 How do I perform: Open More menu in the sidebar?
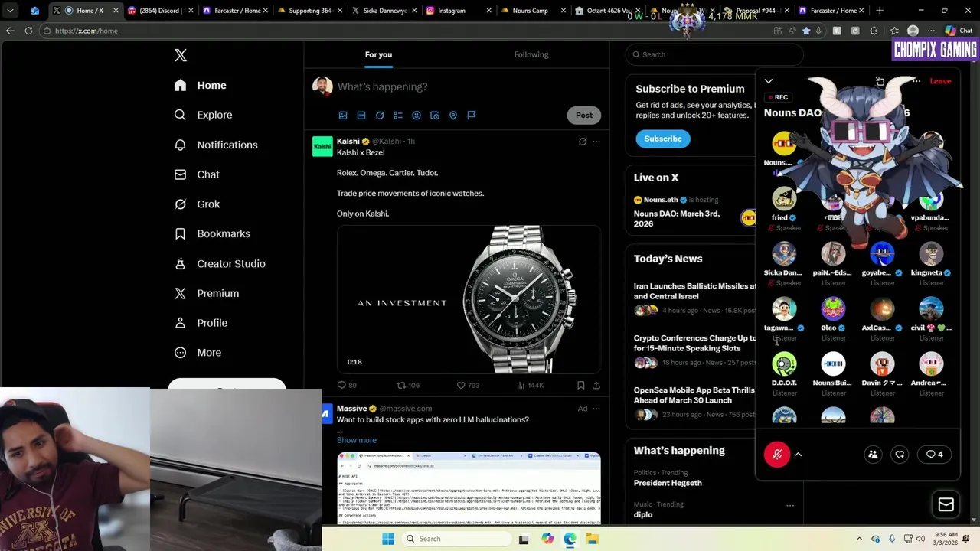point(198,353)
